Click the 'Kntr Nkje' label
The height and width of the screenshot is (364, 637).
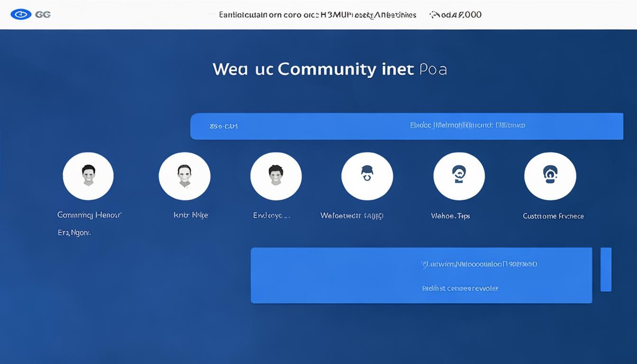[x=191, y=215]
